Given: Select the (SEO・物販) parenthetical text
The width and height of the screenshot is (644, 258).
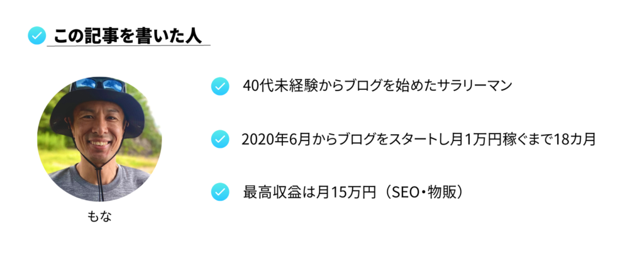Looking at the screenshot, I should pos(423,192).
